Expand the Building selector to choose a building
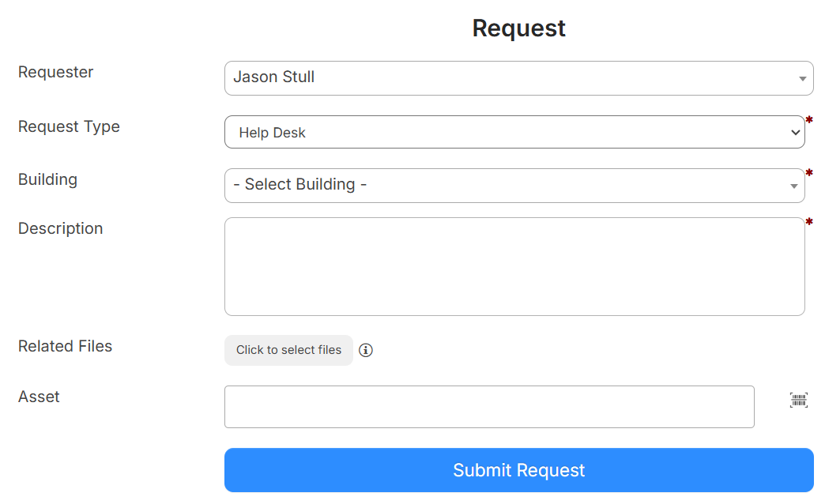This screenshot has height=504, width=825. [x=514, y=186]
